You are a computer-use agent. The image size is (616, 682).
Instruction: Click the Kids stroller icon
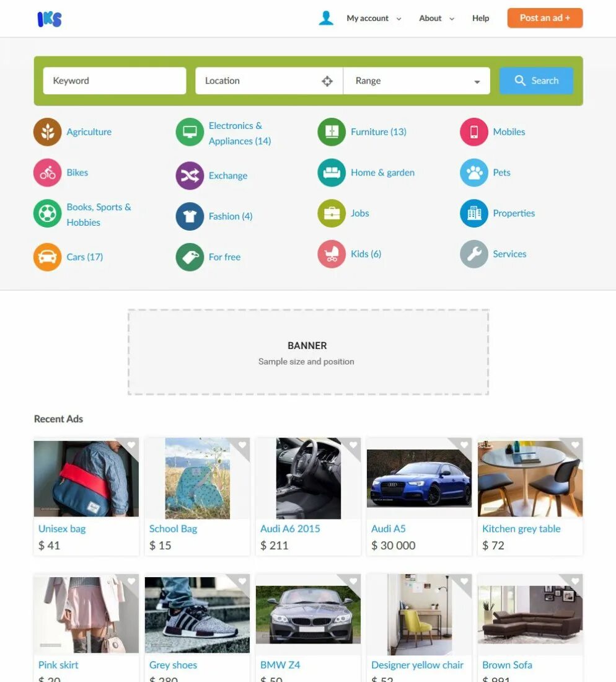332,254
